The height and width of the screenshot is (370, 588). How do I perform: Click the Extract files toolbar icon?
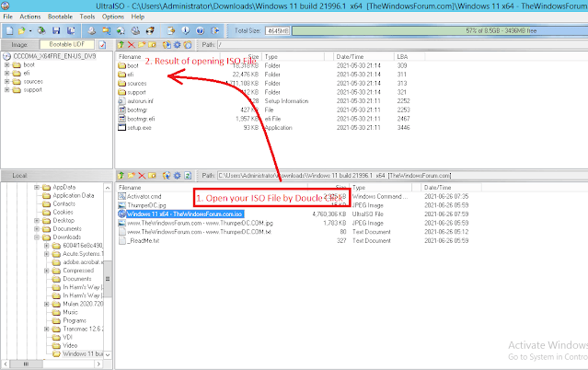click(171, 30)
